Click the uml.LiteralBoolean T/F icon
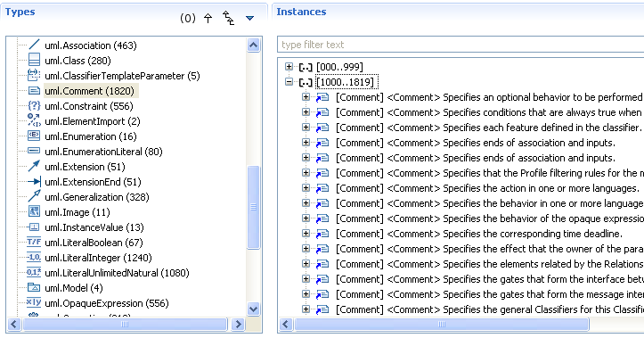 point(34,243)
